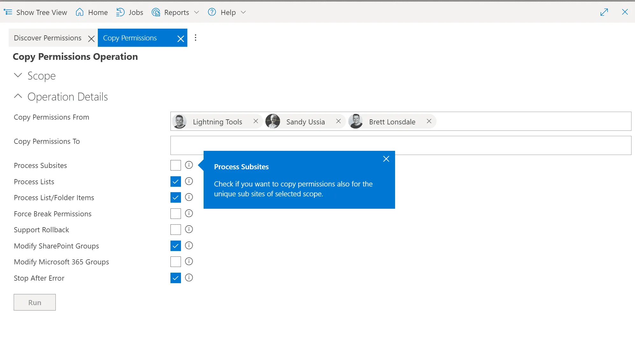The height and width of the screenshot is (364, 635).
Task: Expand the Scope section
Action: [x=18, y=75]
